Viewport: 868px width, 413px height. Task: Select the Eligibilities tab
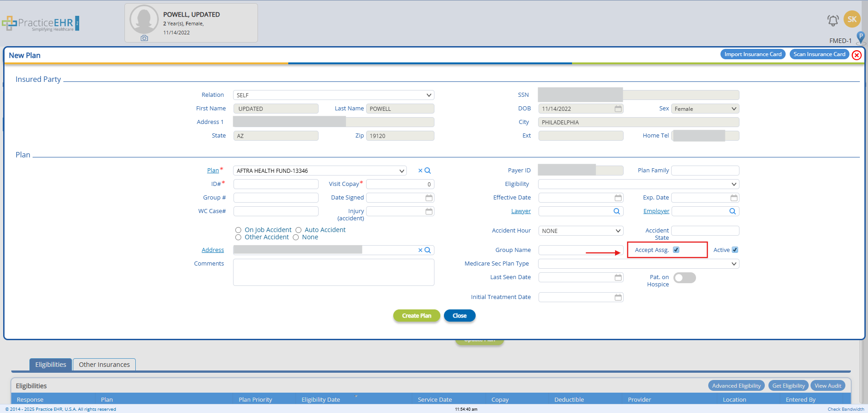pos(51,365)
